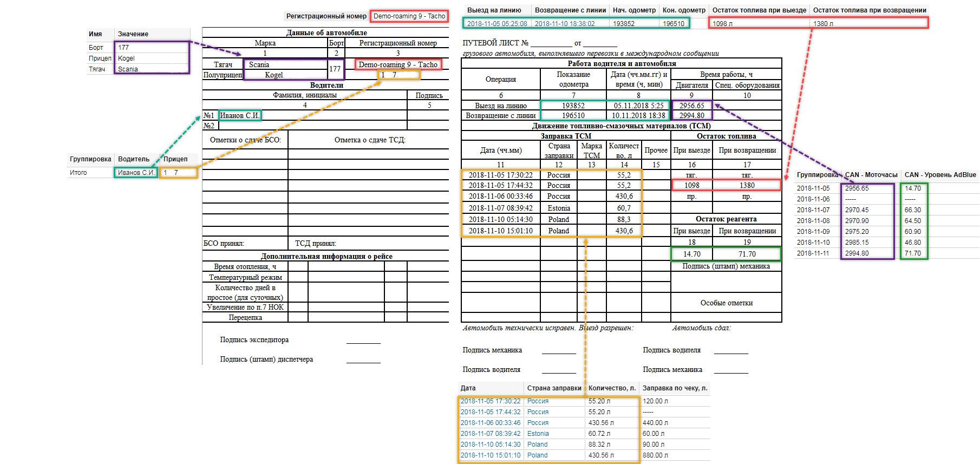Click the 'CAN - Уровень AdBlue' column header
Screen dimensions: 980x464
[940, 175]
